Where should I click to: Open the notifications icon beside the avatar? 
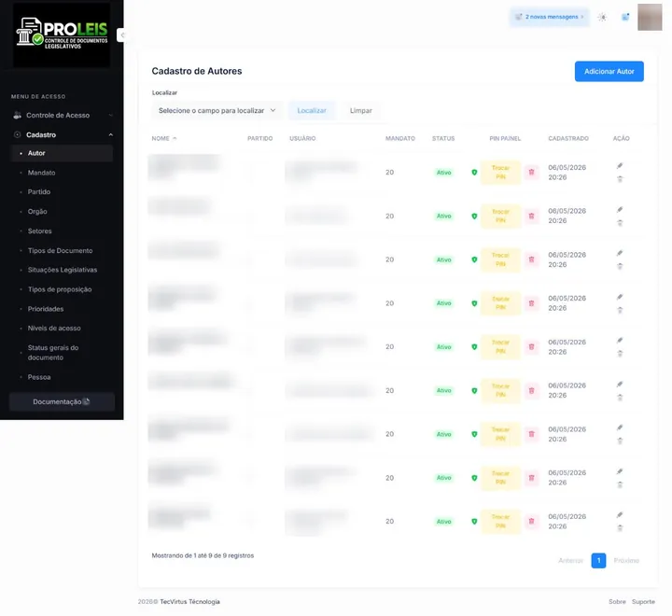(x=625, y=17)
